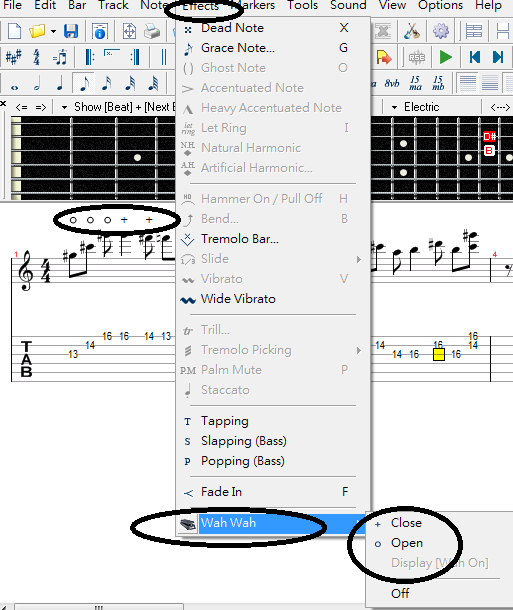Click the time signature toolbar icon
The image size is (513, 610).
point(37,58)
